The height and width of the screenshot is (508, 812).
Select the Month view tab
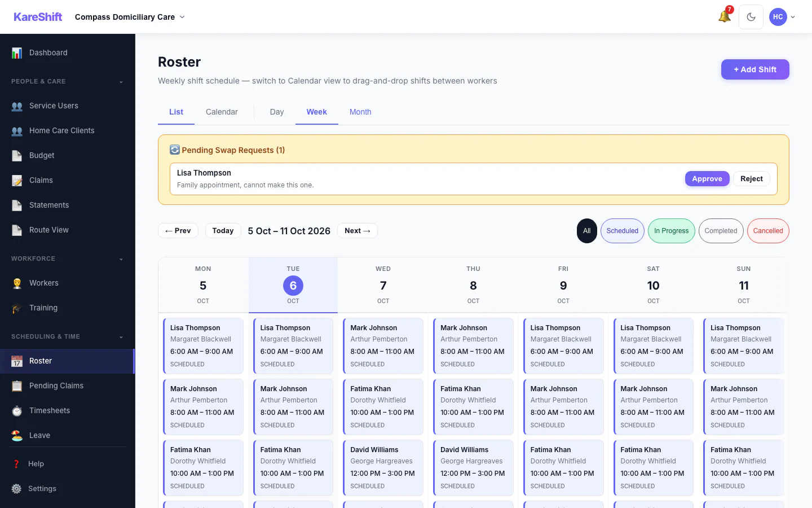[360, 112]
